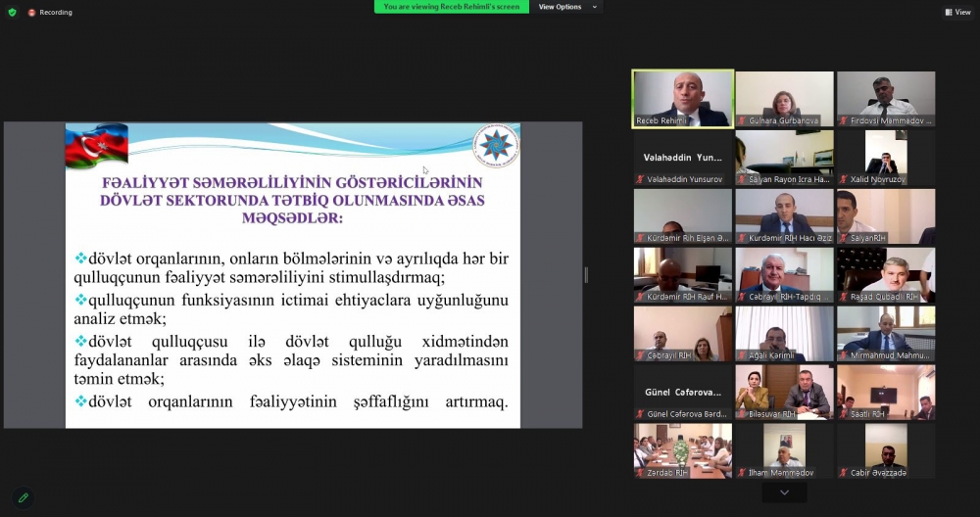
Task: Click muted mic icon on Ağali Kərimli's tile
Action: pyautogui.click(x=743, y=355)
